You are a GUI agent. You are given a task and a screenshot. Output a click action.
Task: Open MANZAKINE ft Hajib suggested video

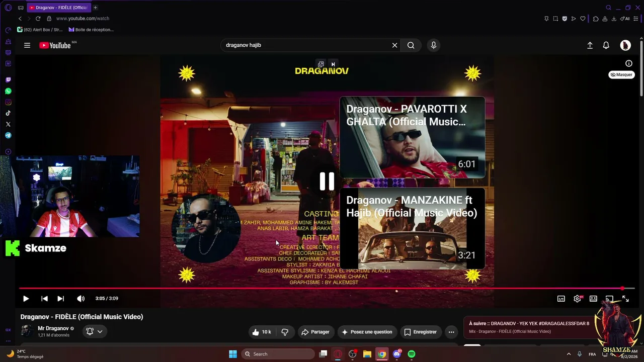[x=412, y=229]
